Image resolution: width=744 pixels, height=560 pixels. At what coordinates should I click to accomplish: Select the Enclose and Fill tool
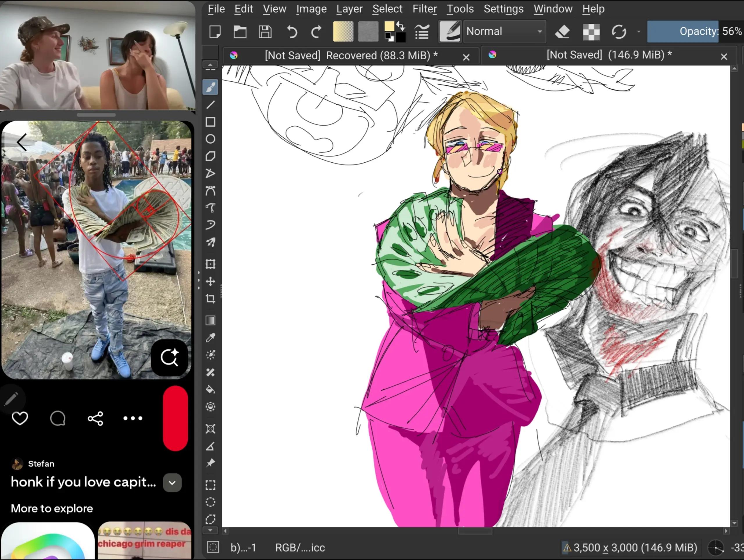pyautogui.click(x=210, y=407)
